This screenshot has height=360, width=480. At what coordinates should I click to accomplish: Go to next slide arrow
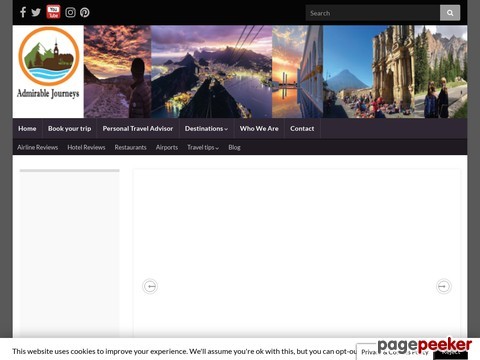(443, 286)
